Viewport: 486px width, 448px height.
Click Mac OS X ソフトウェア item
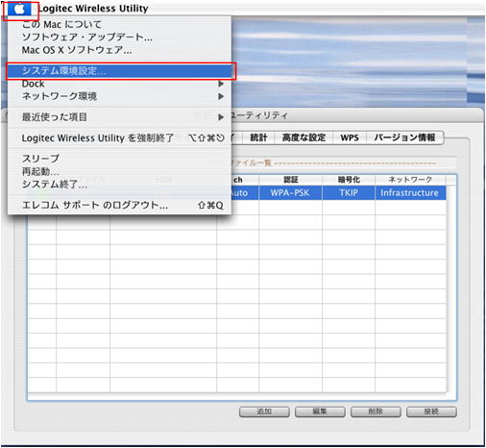tap(119, 50)
